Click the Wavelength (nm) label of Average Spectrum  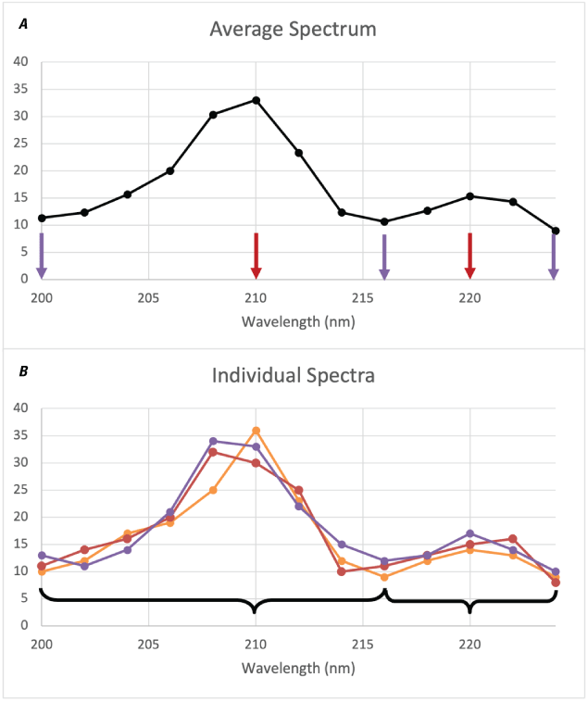point(293,321)
